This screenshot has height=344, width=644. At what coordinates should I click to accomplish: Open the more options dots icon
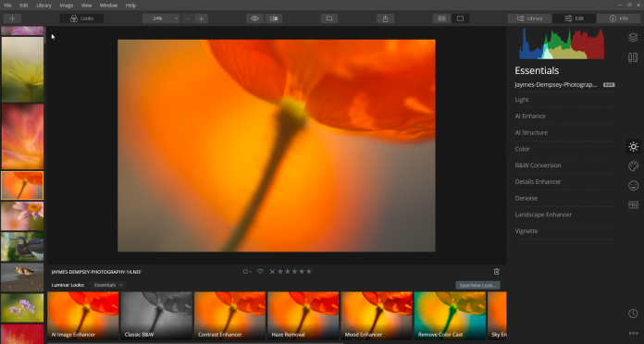pos(633,333)
